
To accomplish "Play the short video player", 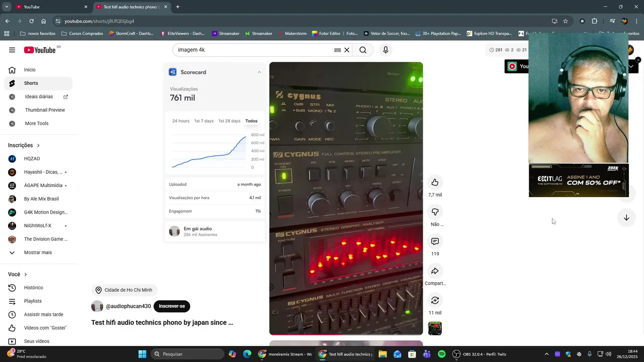I will 346,199.
